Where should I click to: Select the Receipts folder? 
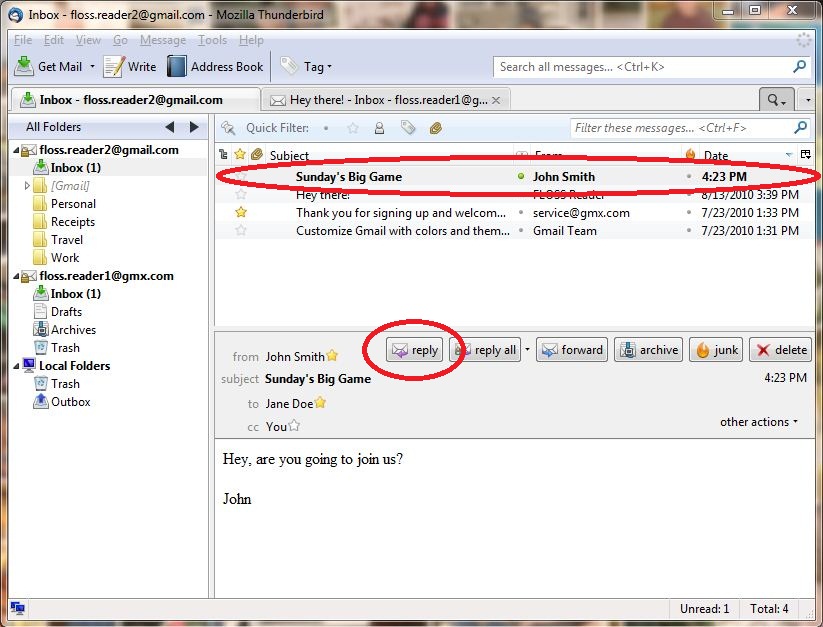click(73, 222)
